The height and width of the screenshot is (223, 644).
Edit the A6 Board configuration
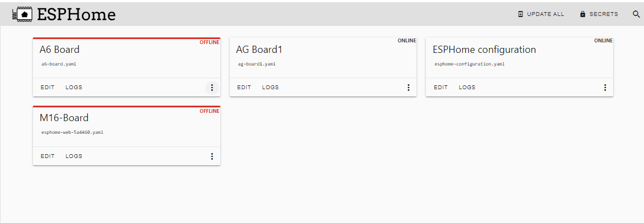(x=47, y=88)
